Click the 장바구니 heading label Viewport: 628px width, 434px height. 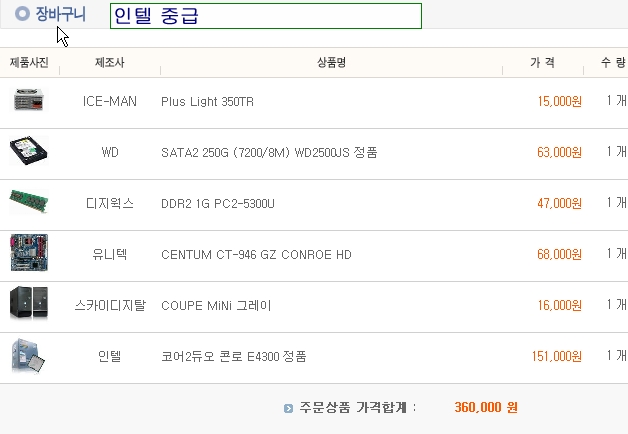[60, 14]
